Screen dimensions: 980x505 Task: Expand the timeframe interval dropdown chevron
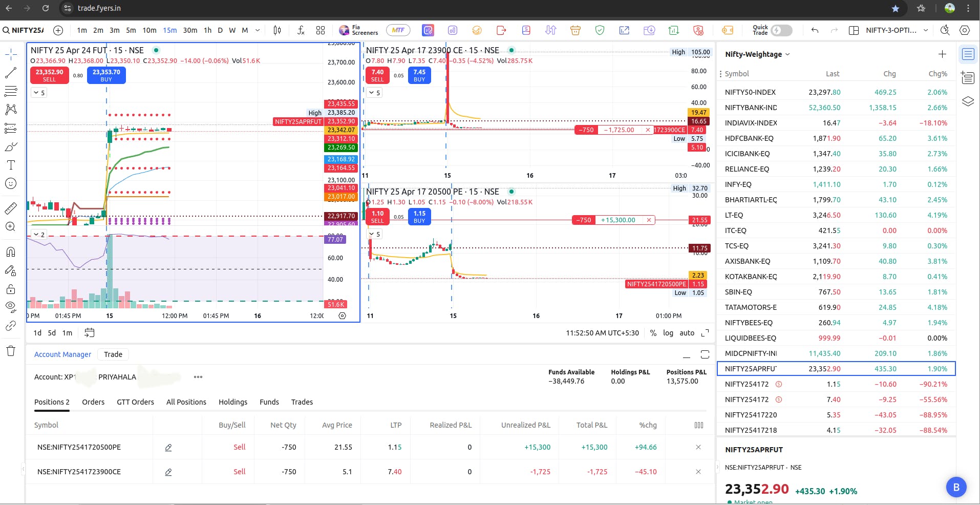[258, 30]
